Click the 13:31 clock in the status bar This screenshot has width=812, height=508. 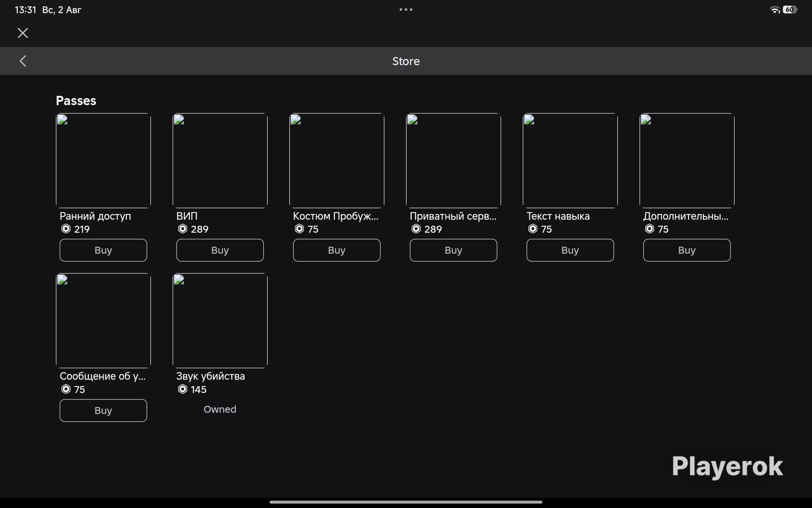tap(25, 10)
